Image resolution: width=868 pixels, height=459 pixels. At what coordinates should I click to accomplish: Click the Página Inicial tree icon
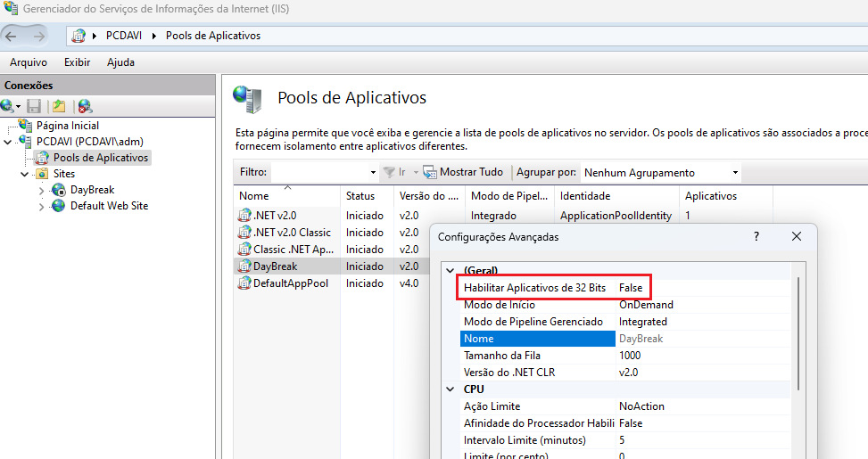point(26,125)
